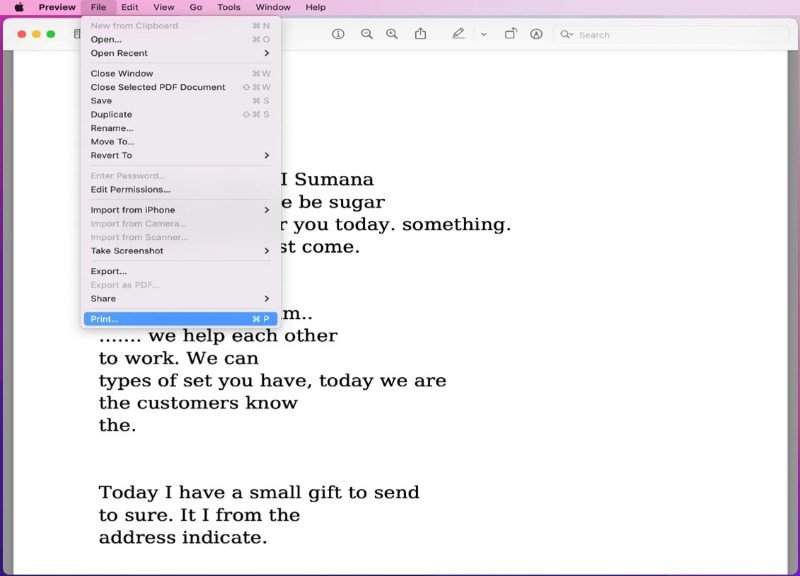Choose Save from File menu
The image size is (800, 576).
click(180, 101)
